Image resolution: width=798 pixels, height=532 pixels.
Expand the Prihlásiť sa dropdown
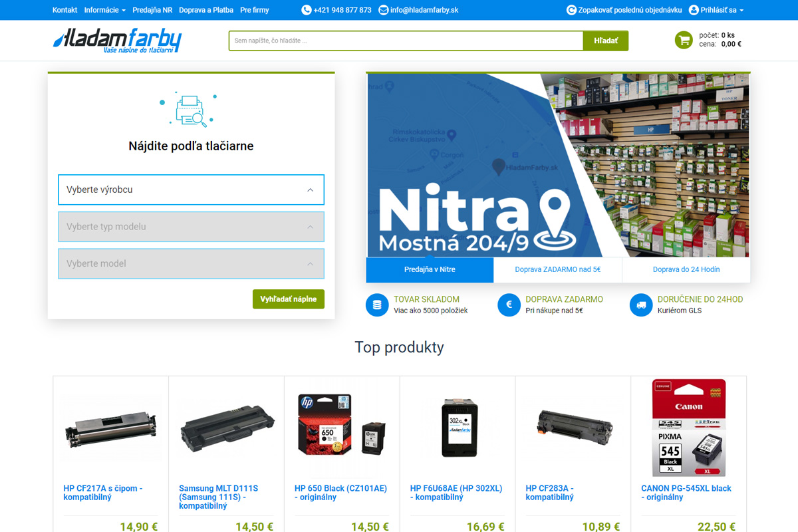pos(722,10)
